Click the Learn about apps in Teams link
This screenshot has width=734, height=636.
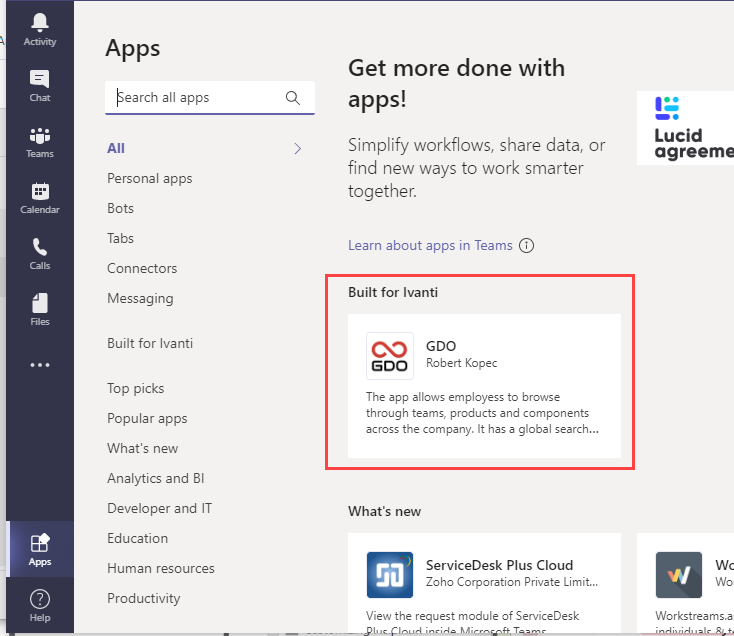[x=430, y=246]
